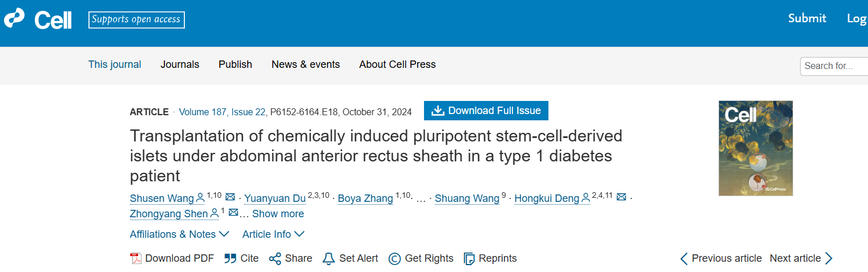Click the Download Full Issue button

coord(486,111)
